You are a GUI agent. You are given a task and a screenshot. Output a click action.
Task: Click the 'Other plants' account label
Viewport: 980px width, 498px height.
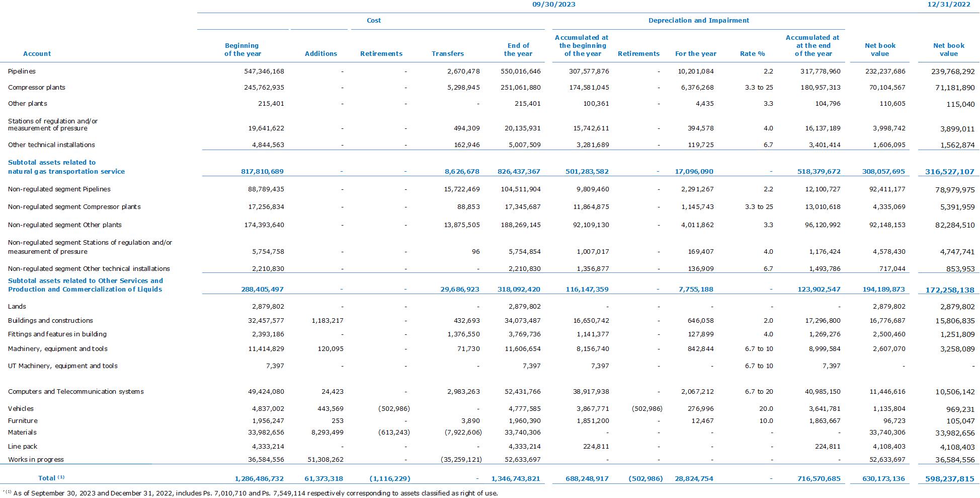tap(28, 104)
